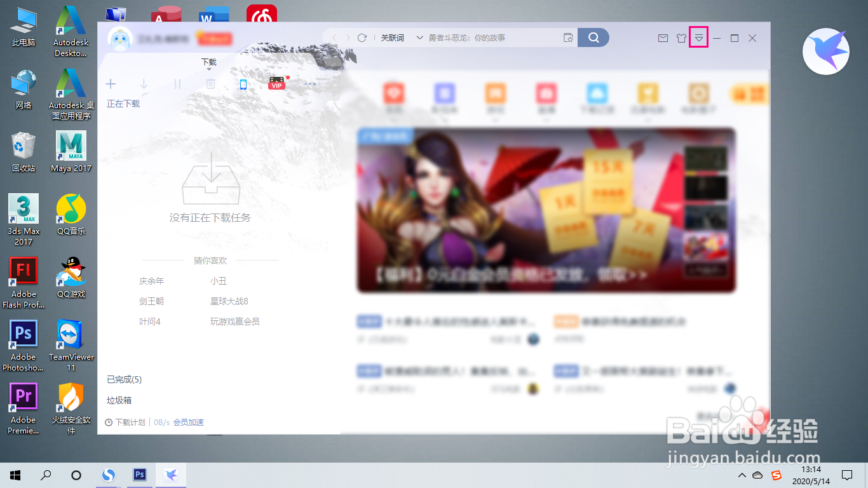Image resolution: width=868 pixels, height=488 pixels.
Task: Select the Adobe Premiere desktop shortcut
Action: point(24,409)
